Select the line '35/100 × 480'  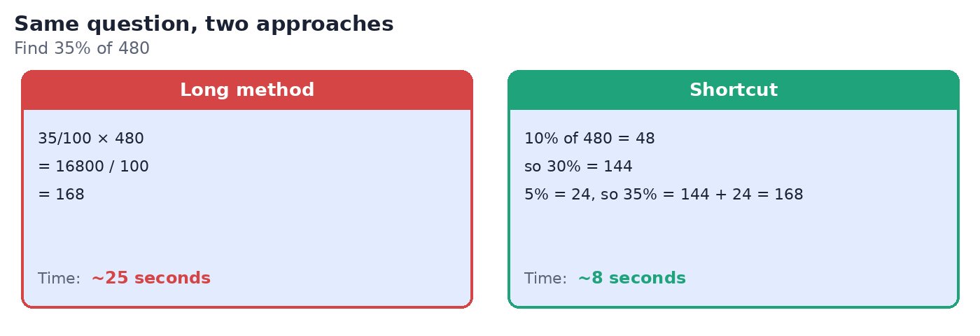[x=91, y=139]
